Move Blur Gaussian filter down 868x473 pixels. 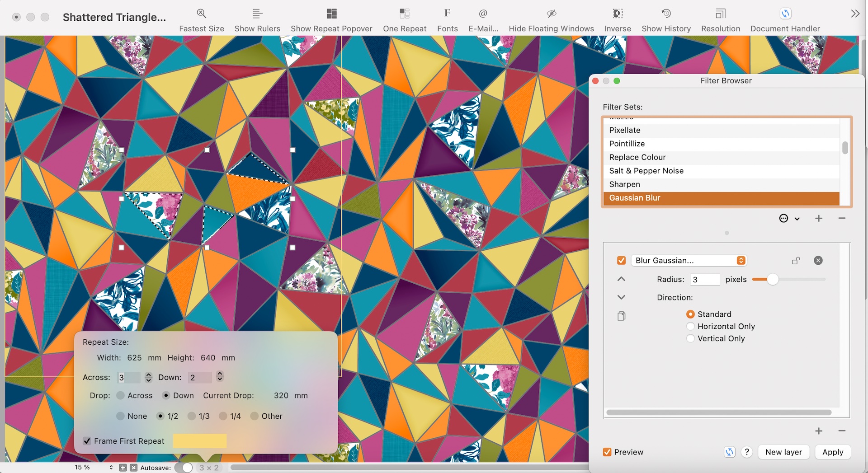[x=622, y=297]
